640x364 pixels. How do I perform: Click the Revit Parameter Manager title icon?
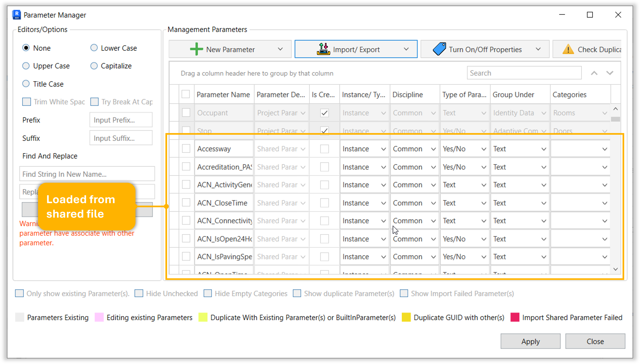16,15
